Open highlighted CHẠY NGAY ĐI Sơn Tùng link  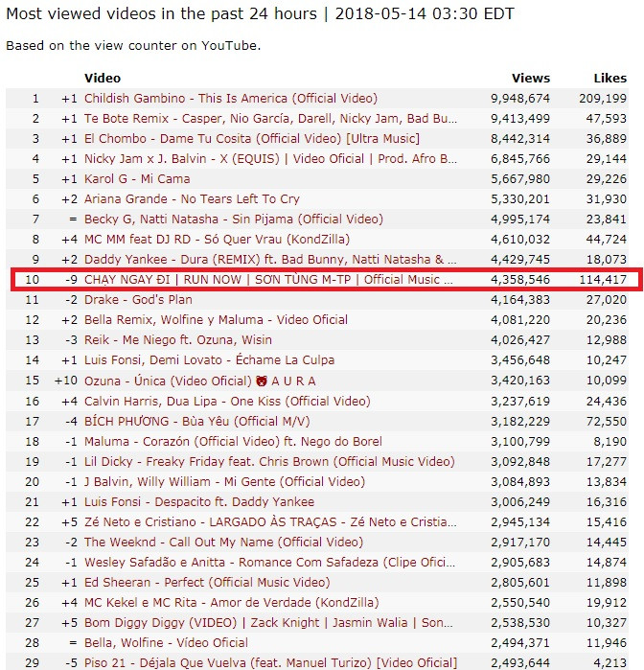point(268,280)
